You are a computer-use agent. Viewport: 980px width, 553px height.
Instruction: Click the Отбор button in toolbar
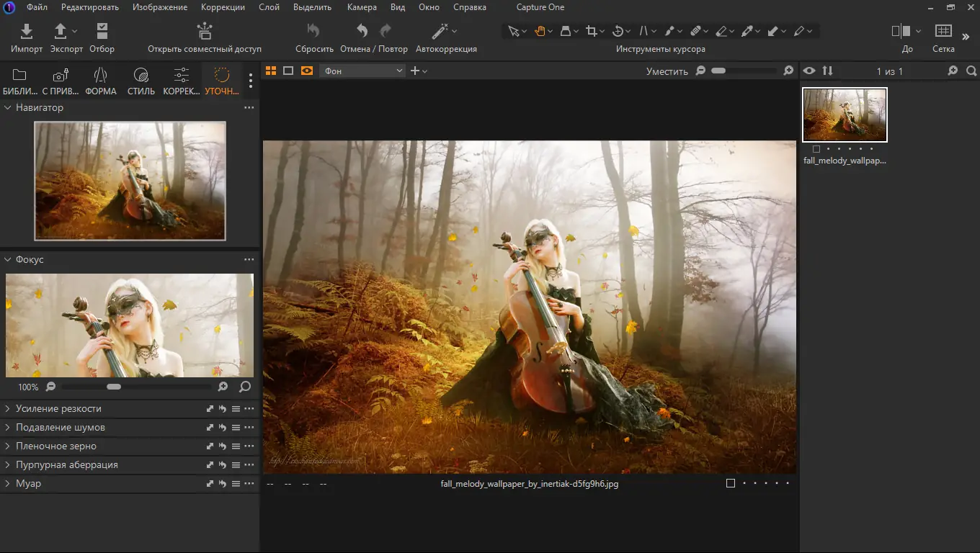(x=102, y=32)
